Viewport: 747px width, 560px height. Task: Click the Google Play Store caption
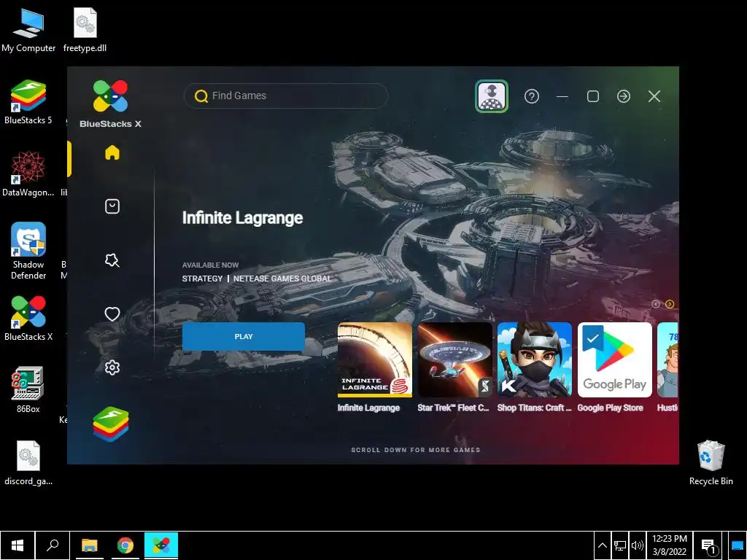611,408
